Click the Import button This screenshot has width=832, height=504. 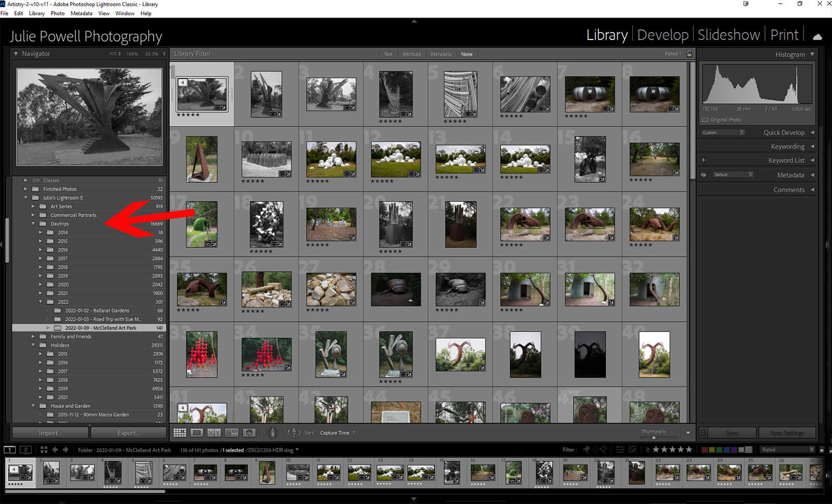pos(50,433)
